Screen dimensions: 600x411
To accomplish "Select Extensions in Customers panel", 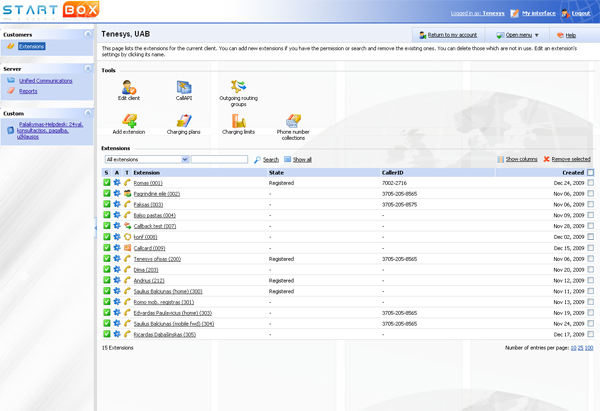I will coord(32,46).
